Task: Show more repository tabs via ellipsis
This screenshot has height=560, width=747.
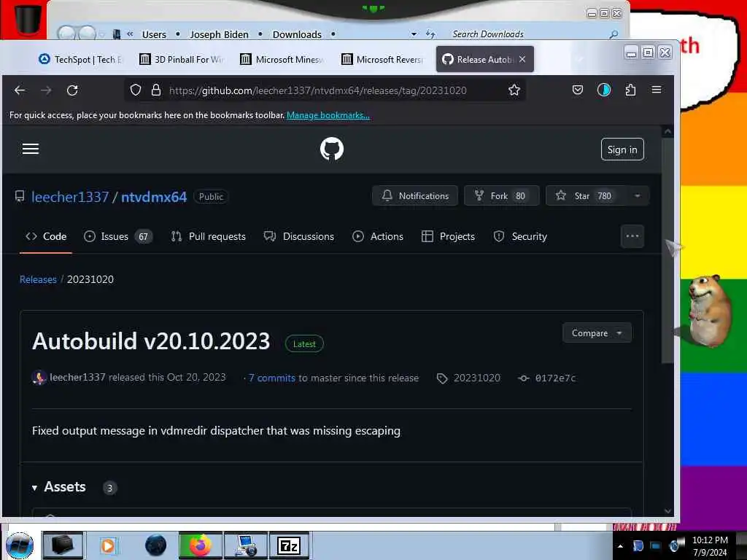Action: [632, 236]
